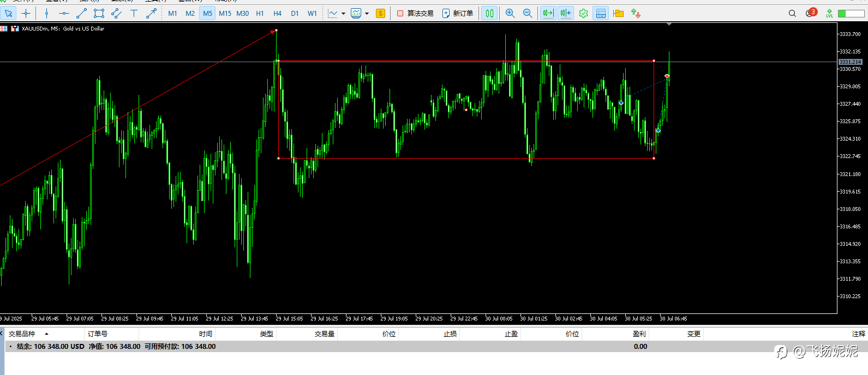Click the 3333.700 price scale label

click(x=850, y=34)
